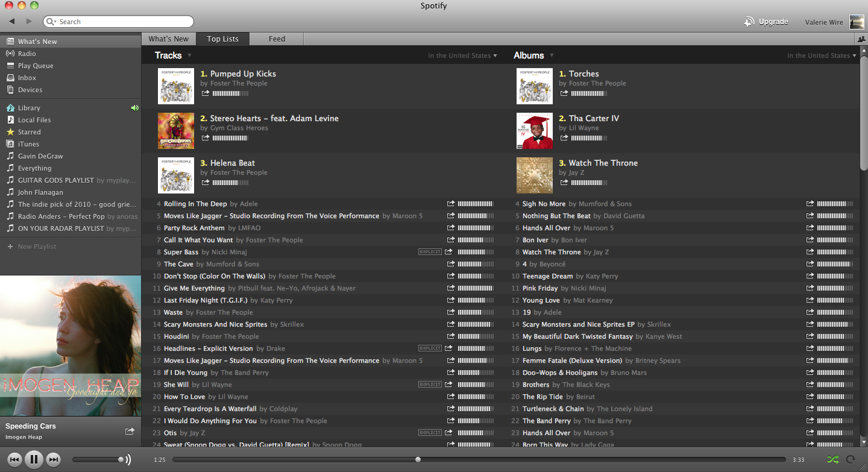This screenshot has width=868, height=472.
Task: Expand the Albums list type dropdown
Action: (552, 55)
